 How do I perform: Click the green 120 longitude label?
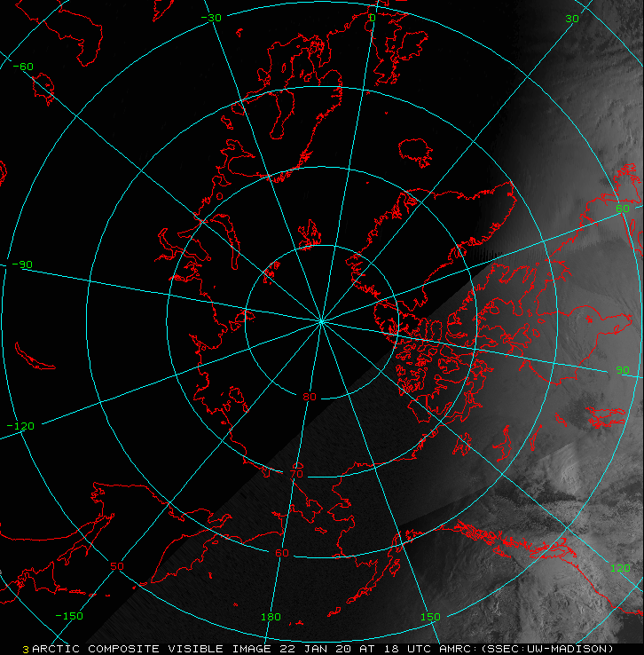click(620, 568)
